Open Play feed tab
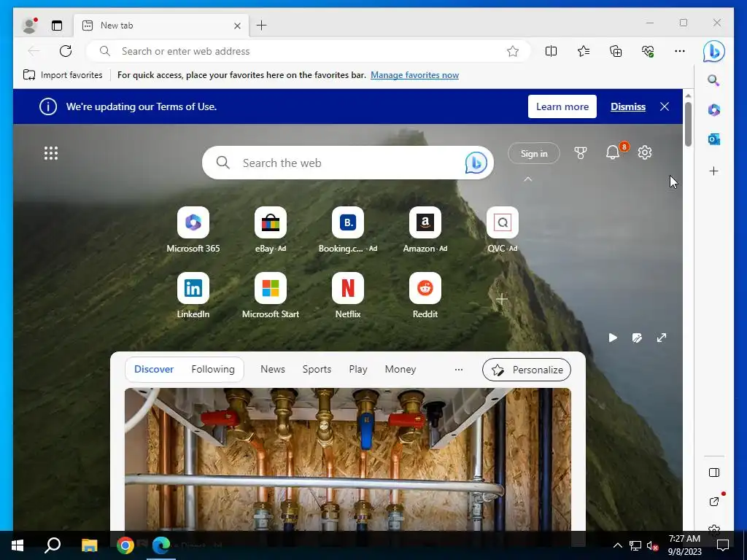Viewport: 747px width, 560px height. (x=357, y=369)
